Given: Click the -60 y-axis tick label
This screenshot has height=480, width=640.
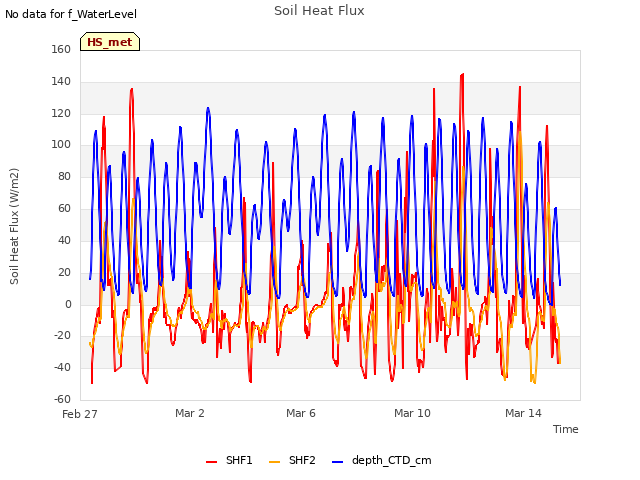Looking at the screenshot, I should [62, 399].
